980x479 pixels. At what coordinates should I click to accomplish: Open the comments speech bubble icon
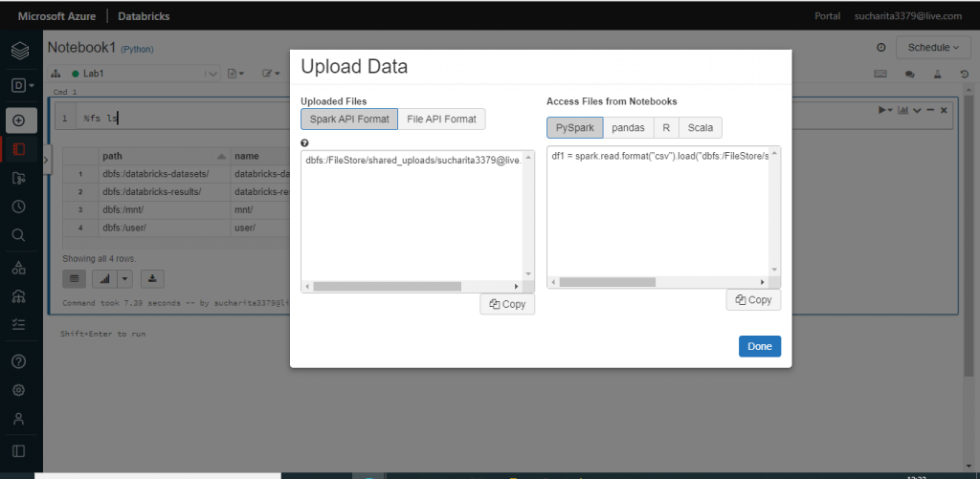[x=909, y=74]
